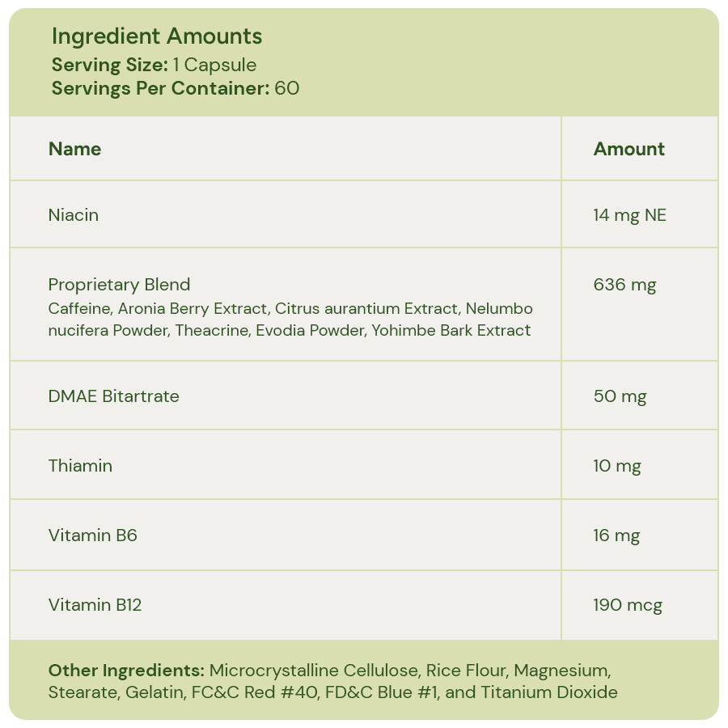Click the 10 mg amount value

pyautogui.click(x=616, y=466)
